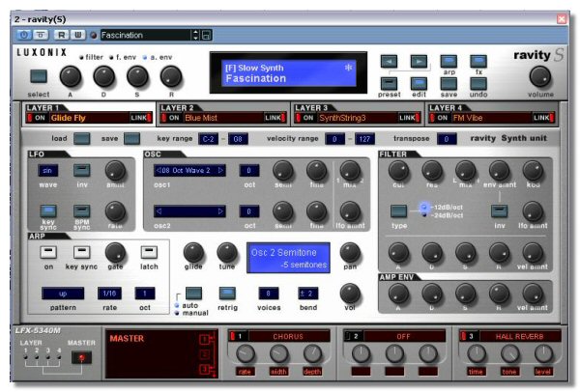
Task: Toggle the retrig button
Action: [227, 294]
